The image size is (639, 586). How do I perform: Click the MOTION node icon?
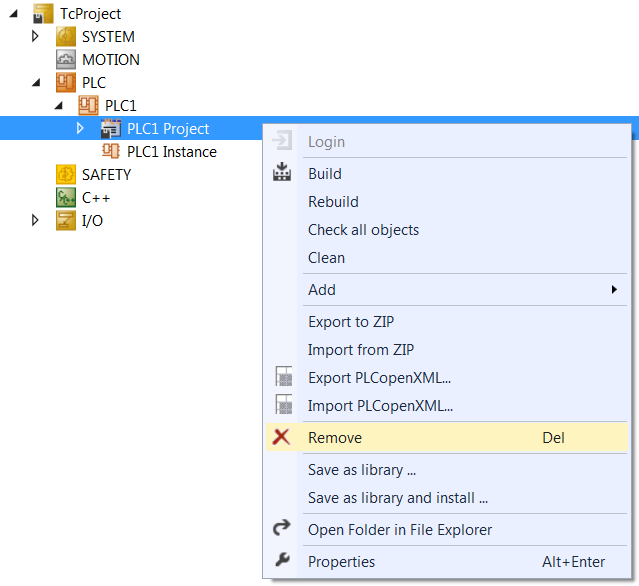tap(66, 59)
